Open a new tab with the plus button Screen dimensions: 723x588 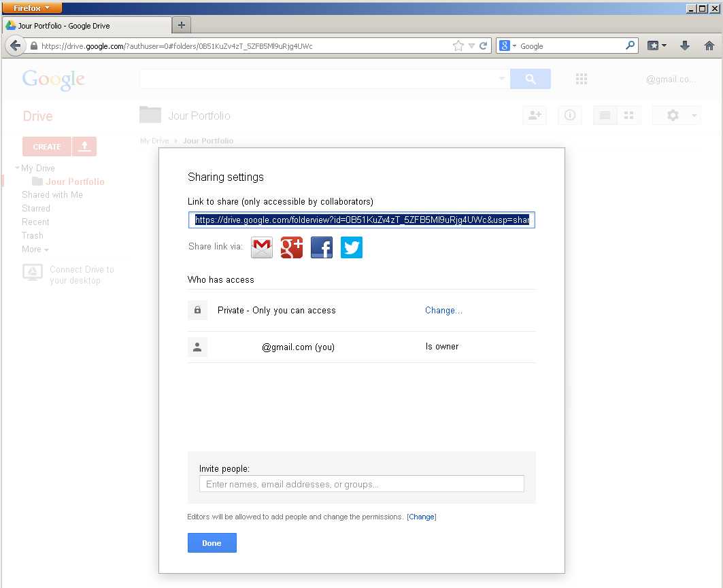click(182, 25)
